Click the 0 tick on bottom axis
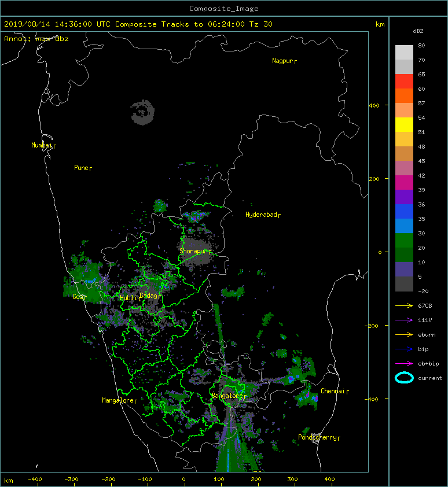 point(183,479)
